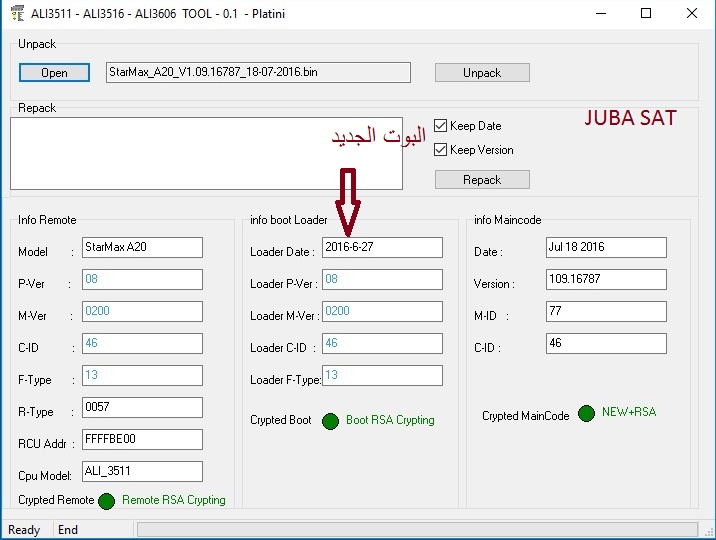Click the 'info Maincode' group title
Image resolution: width=716 pixels, height=540 pixels.
[x=507, y=220]
